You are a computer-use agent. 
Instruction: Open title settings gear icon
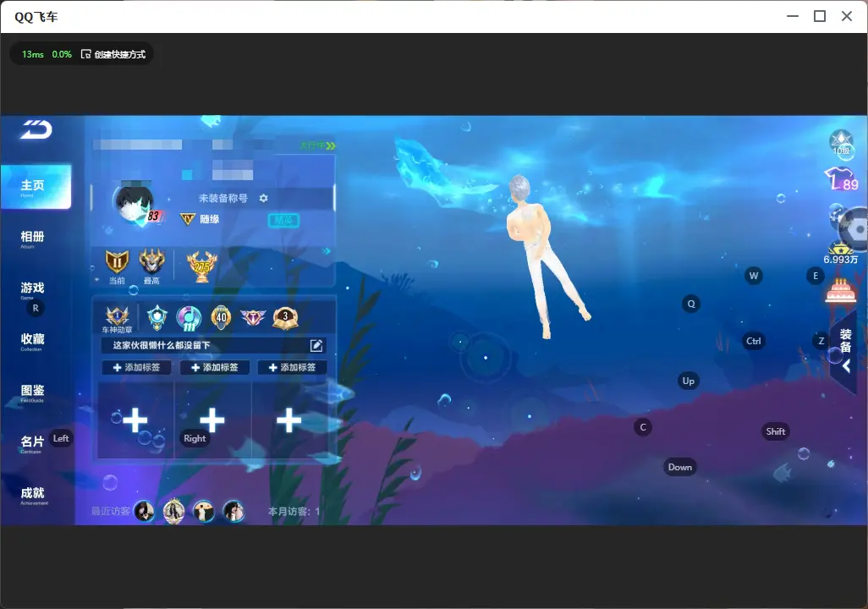[263, 198]
